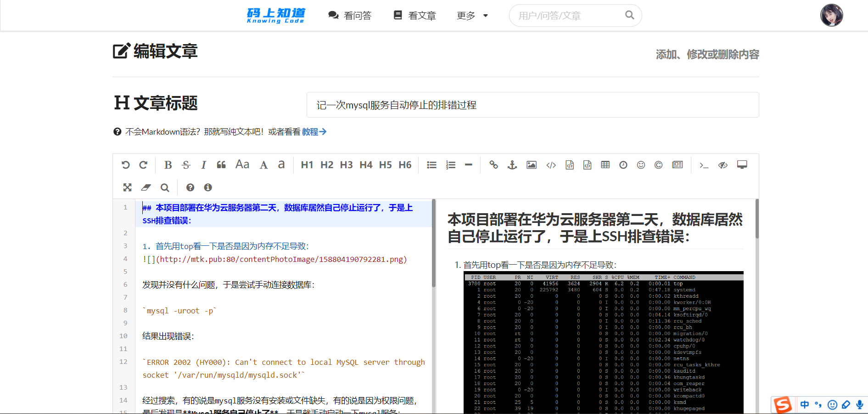
Task: Toggle fullscreen editing mode
Action: pos(127,187)
